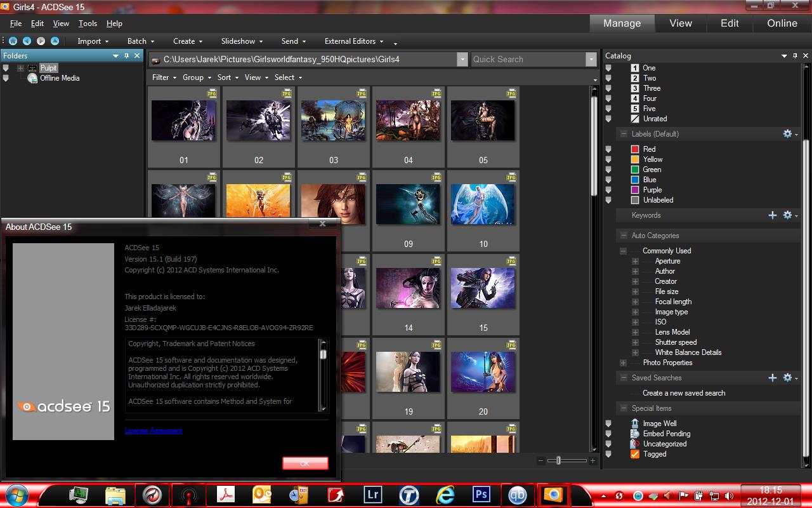Pin the Folders pane with pushpin icon

126,56
